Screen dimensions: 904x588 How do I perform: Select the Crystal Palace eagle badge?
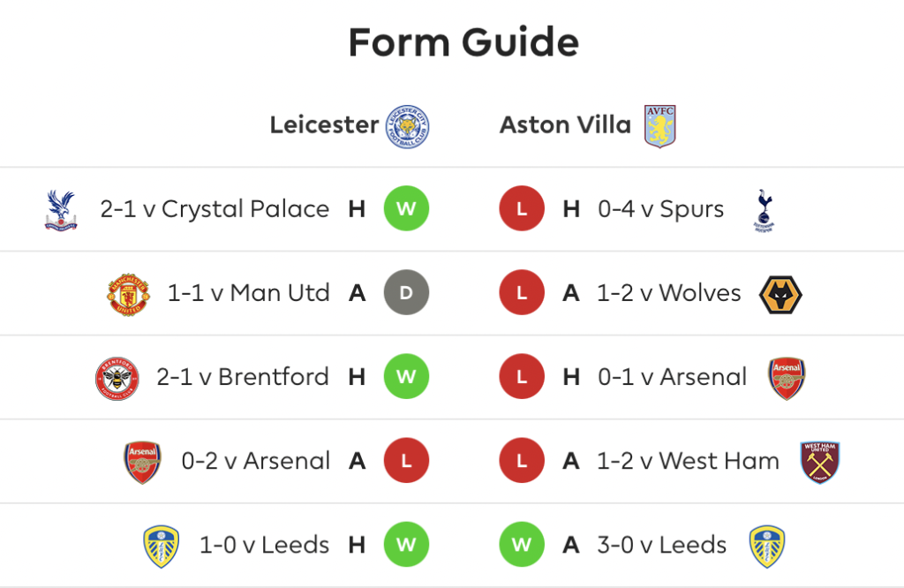coord(61,210)
